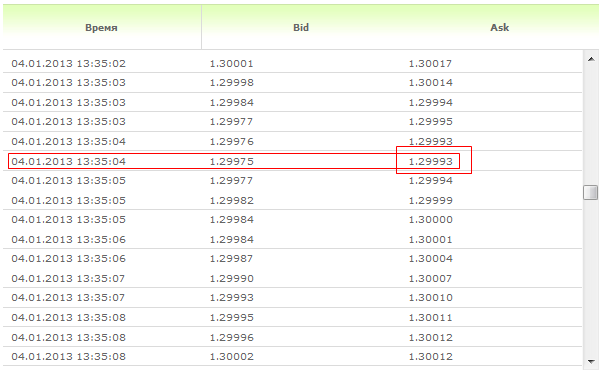This screenshot has height=378, width=602.
Task: Select the last row with Bid 1.30002
Action: [x=293, y=357]
